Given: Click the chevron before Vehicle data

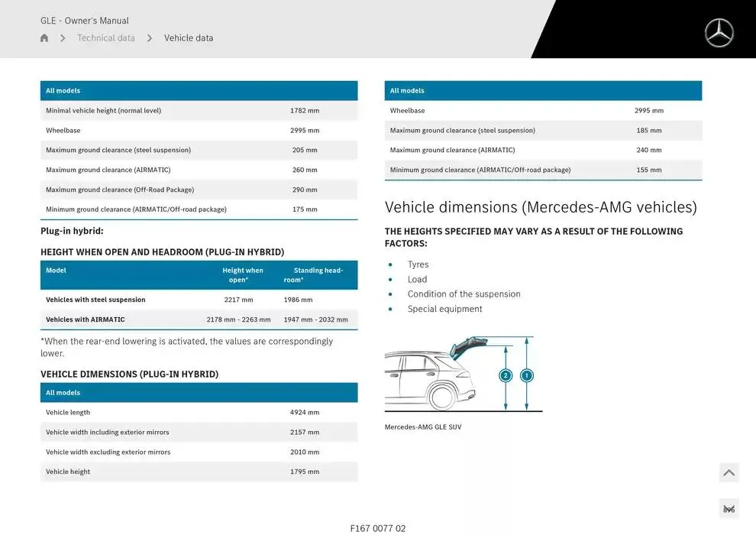Looking at the screenshot, I should [x=150, y=38].
